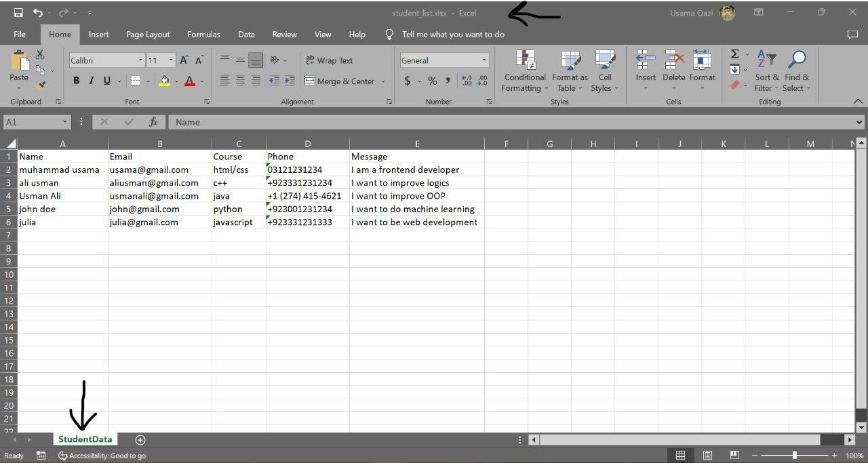Toggle Italic formatting
The image size is (868, 463).
[92, 81]
